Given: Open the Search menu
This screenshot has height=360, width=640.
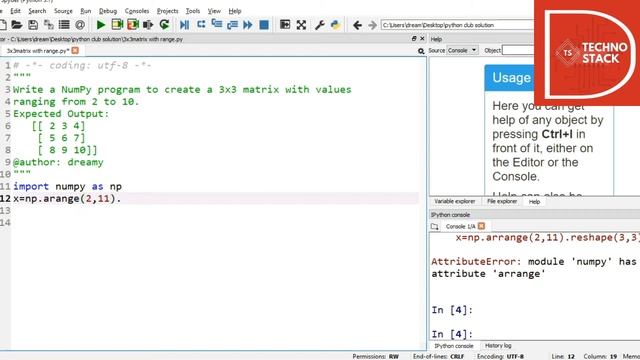Looking at the screenshot, I should [x=37, y=11].
